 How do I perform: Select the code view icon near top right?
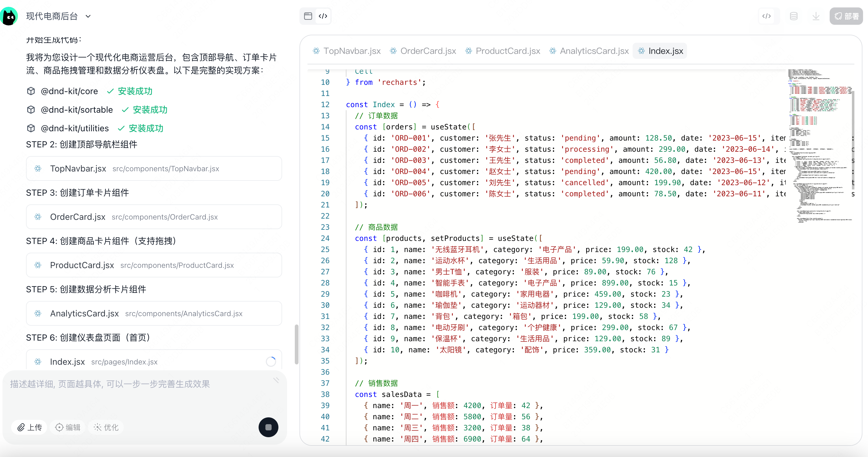(x=767, y=16)
